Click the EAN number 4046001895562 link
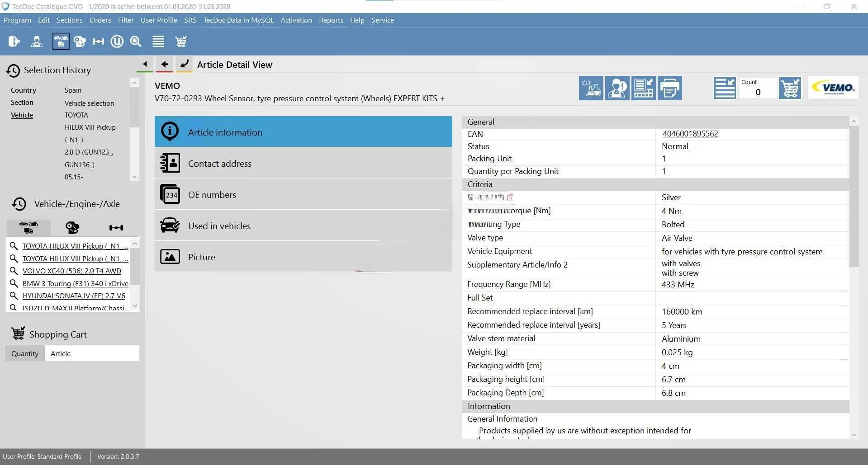868x465 pixels. tap(690, 134)
